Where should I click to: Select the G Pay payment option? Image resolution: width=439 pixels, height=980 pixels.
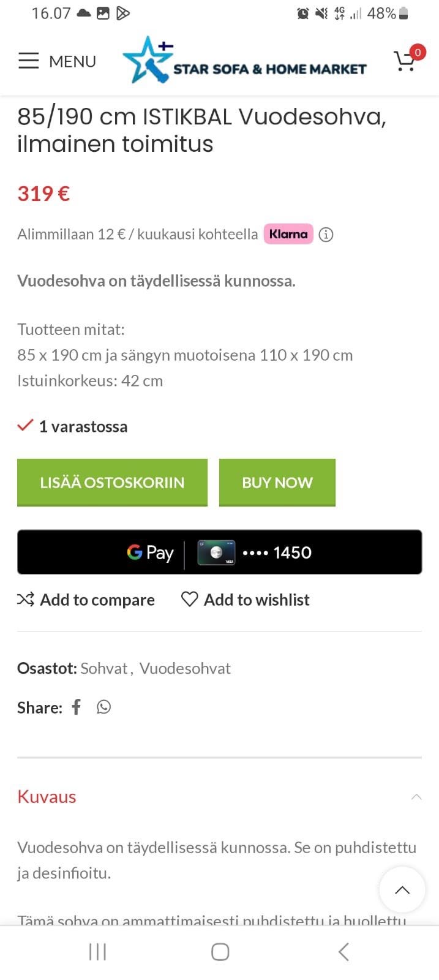150,552
